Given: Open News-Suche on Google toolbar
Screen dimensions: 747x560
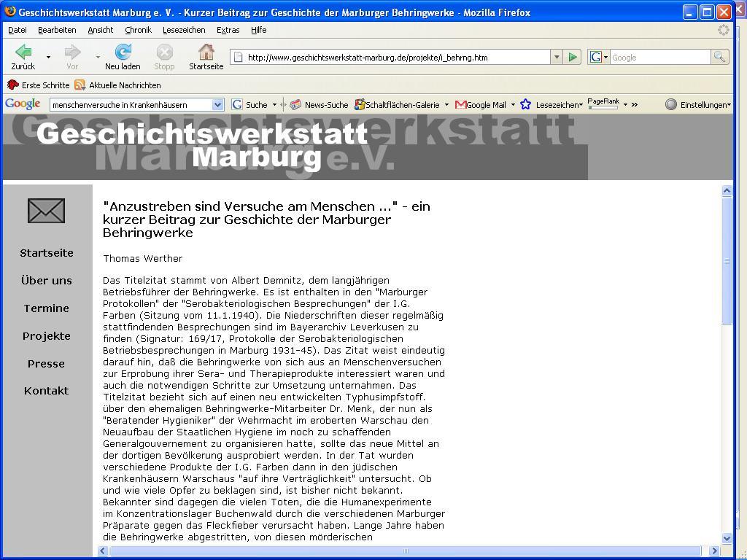Looking at the screenshot, I should [x=320, y=105].
